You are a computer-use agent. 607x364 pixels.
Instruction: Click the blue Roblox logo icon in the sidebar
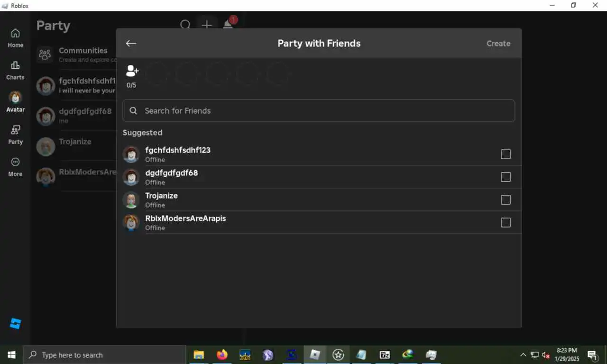click(16, 324)
